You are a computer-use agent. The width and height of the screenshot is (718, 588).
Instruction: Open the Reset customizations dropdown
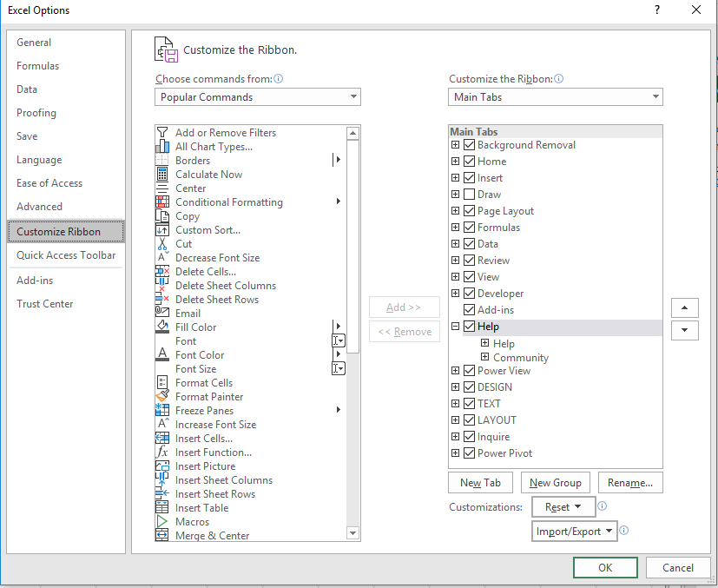click(563, 507)
